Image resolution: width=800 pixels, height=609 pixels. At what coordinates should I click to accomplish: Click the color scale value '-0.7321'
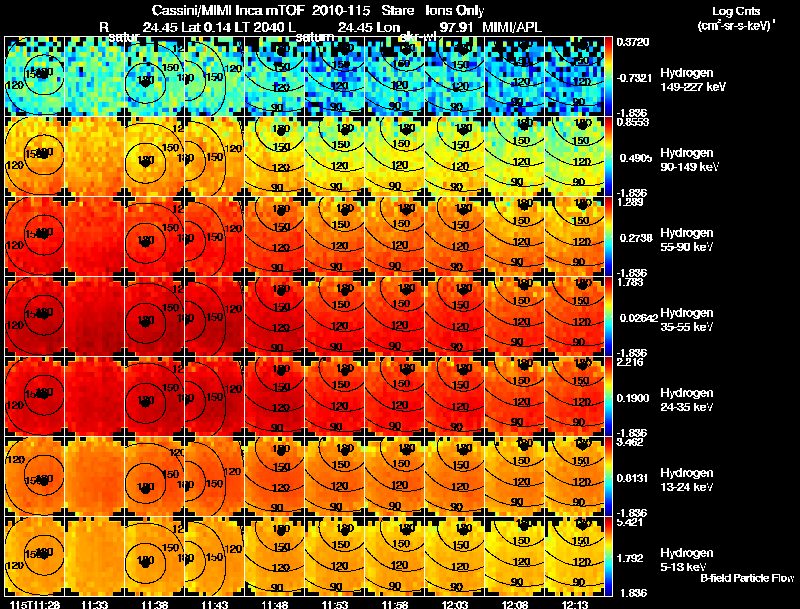[x=634, y=78]
